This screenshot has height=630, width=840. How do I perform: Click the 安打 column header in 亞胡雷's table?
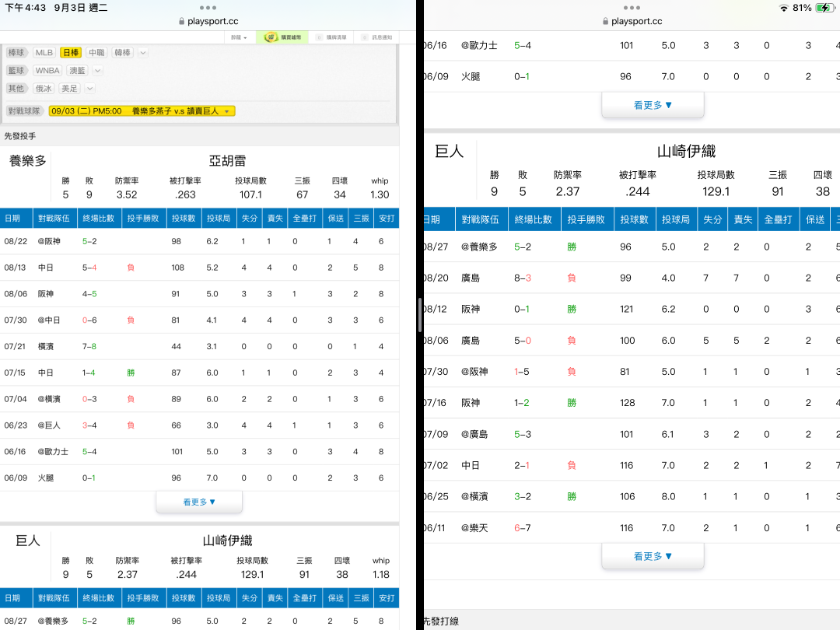click(x=387, y=218)
